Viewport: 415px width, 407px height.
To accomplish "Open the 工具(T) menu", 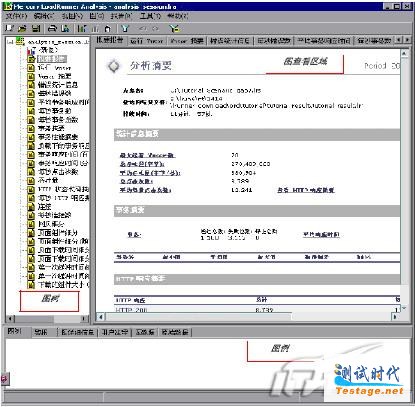I will (150, 16).
